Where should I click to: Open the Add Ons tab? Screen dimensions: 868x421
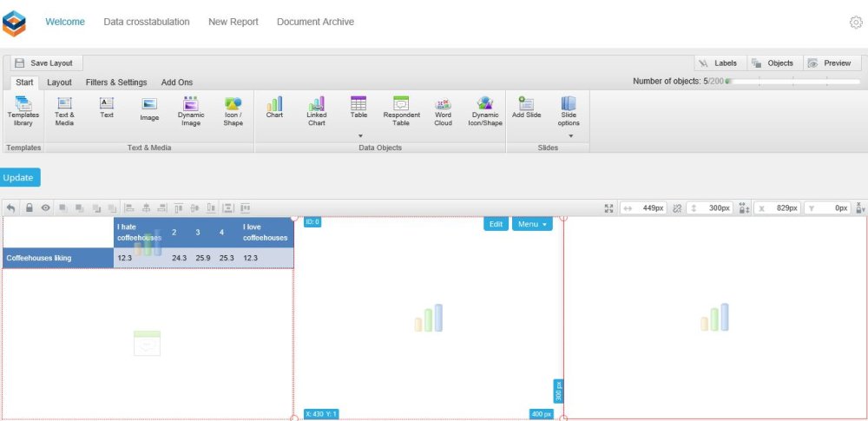click(x=177, y=82)
